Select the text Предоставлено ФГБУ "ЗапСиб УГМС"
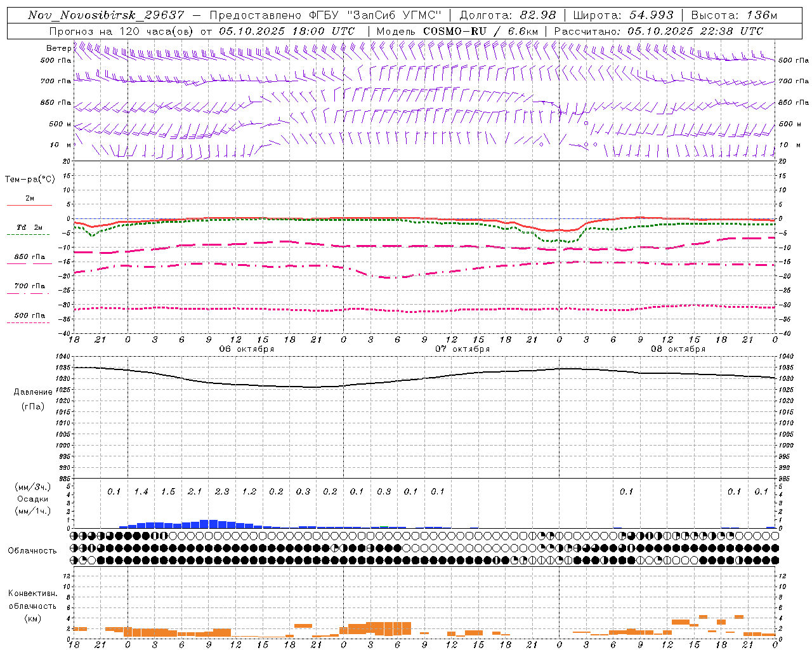Image resolution: width=812 pixels, height=650 pixels. point(325,15)
